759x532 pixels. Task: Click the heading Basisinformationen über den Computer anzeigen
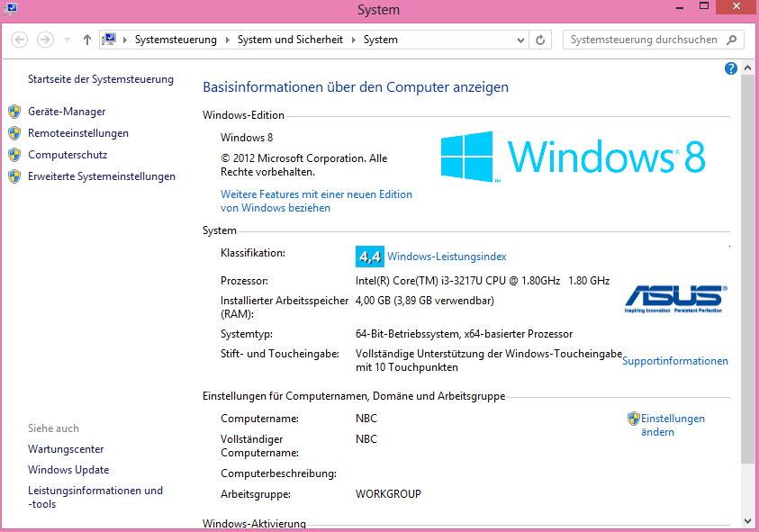[x=356, y=87]
